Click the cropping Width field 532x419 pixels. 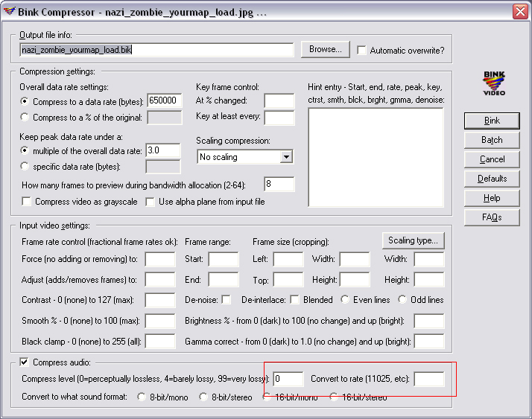pos(355,259)
